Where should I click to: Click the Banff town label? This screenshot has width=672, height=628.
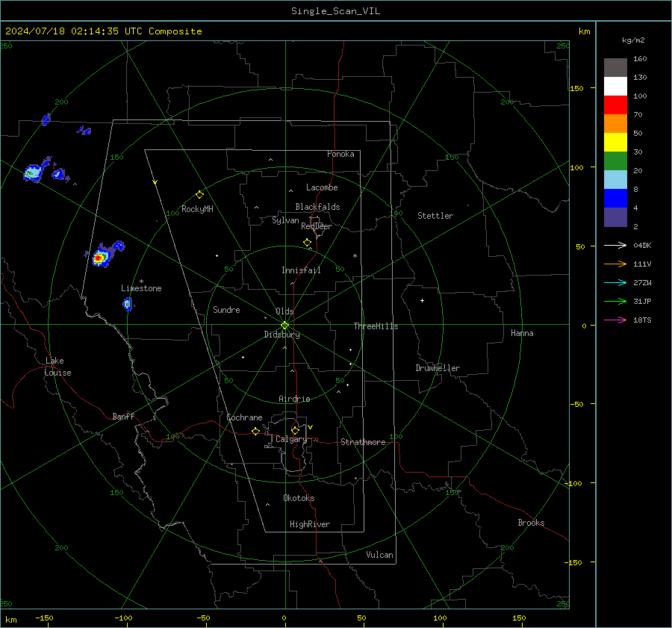[123, 417]
